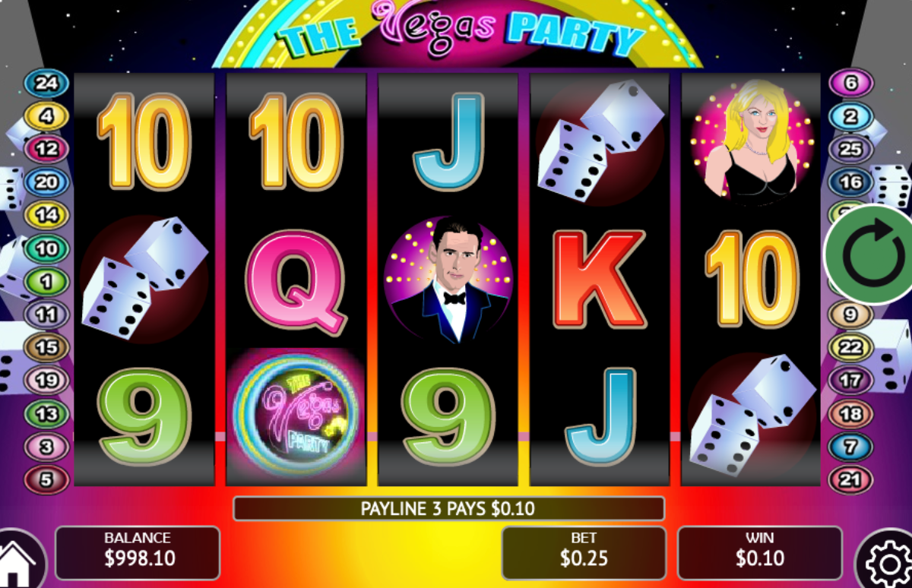Select payline 25 indicator
The width and height of the screenshot is (912, 588).
tap(850, 149)
